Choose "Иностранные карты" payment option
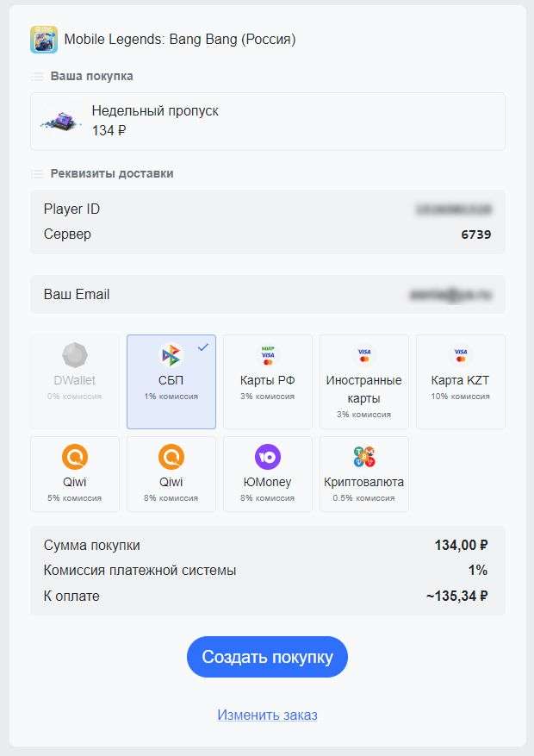534x756 pixels. [364, 381]
